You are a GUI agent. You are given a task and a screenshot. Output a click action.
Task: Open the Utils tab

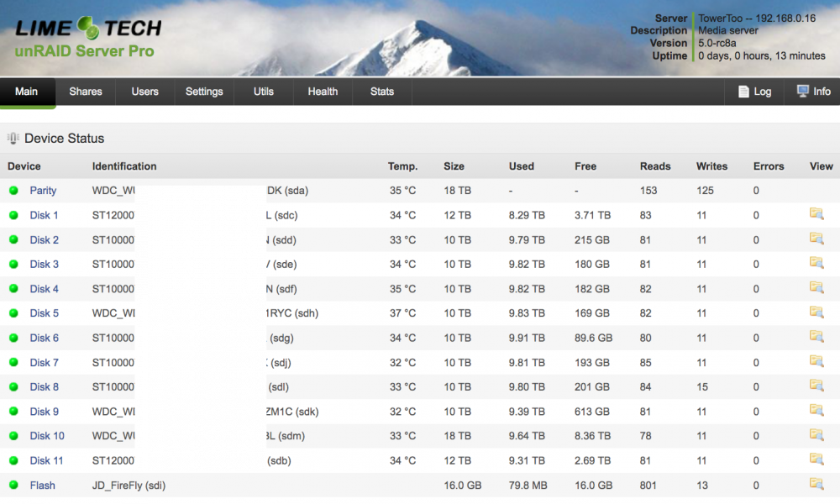(264, 92)
